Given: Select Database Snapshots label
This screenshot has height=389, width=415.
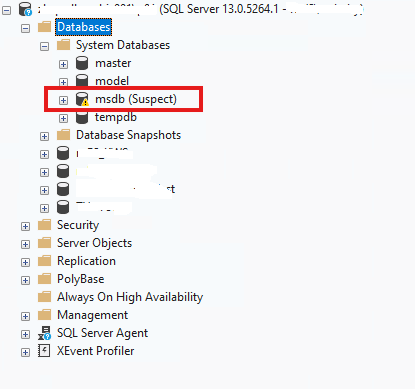Looking at the screenshot, I should click(x=129, y=135).
